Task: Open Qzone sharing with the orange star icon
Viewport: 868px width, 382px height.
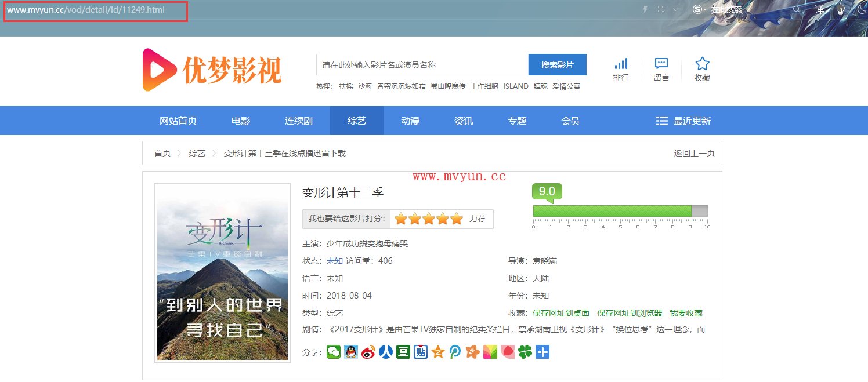Action: [437, 352]
